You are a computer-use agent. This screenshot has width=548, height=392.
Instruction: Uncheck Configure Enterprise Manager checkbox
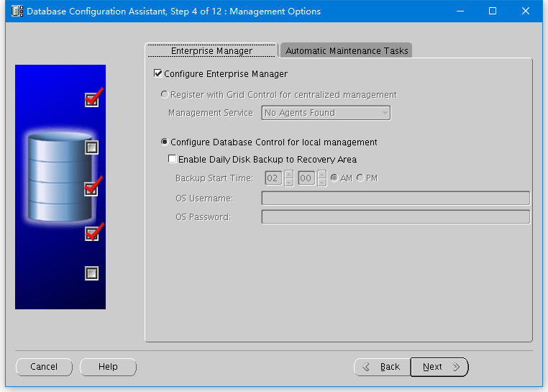[x=158, y=74]
